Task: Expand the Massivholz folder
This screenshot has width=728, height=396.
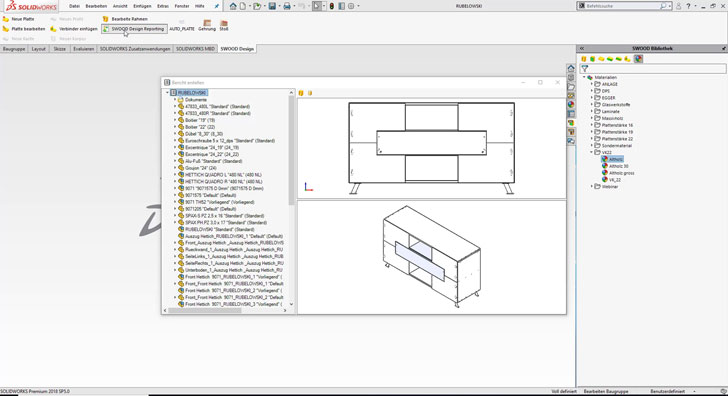Action: [x=592, y=118]
